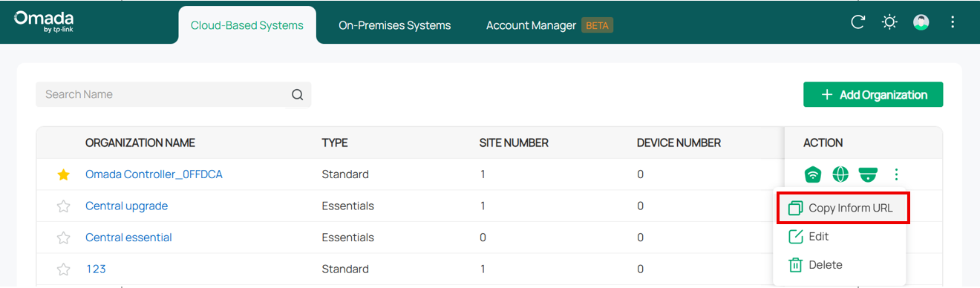980x288 pixels.
Task: Star the Central upgrade organization
Action: click(x=63, y=206)
